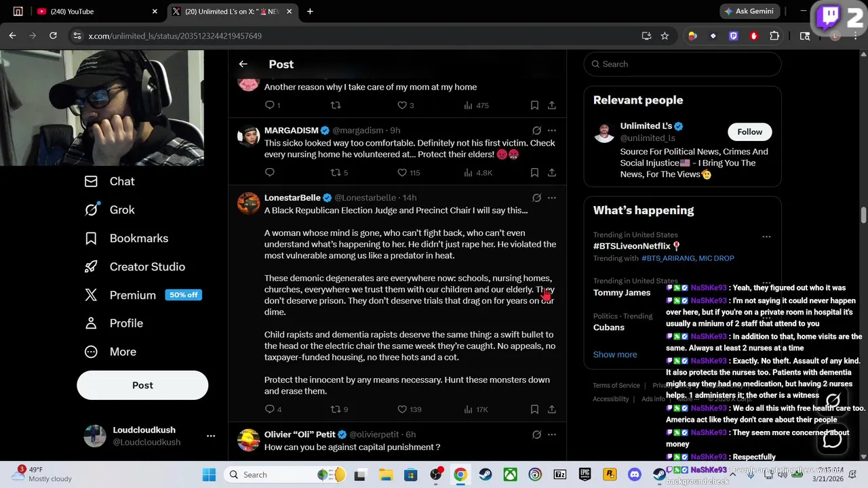868x488 pixels.
Task: Click the X Search box
Action: click(682, 64)
